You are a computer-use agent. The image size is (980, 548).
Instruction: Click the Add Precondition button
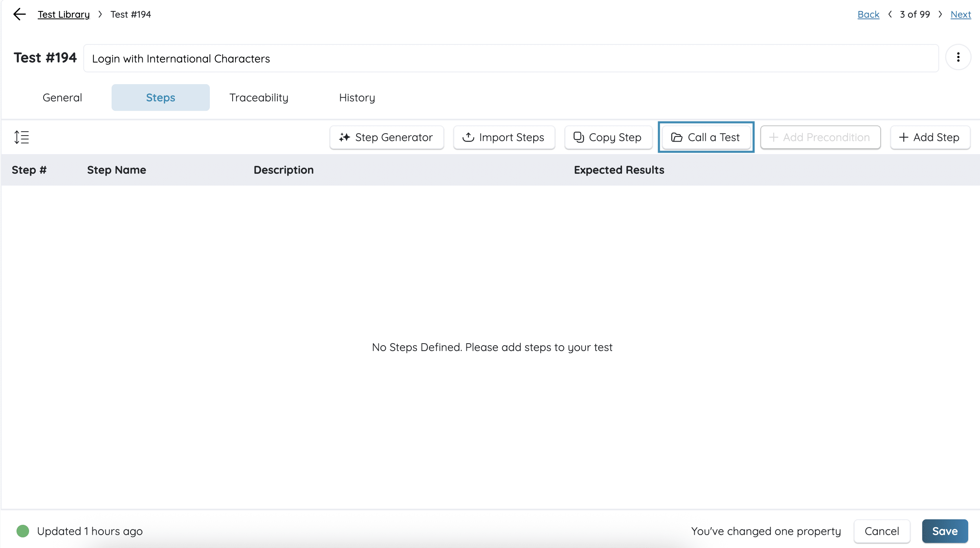tap(820, 137)
